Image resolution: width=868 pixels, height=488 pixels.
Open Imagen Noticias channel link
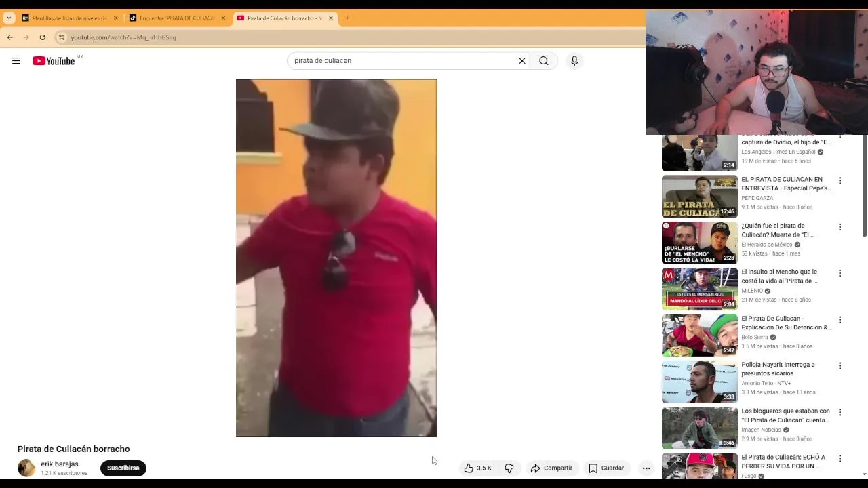pyautogui.click(x=761, y=430)
